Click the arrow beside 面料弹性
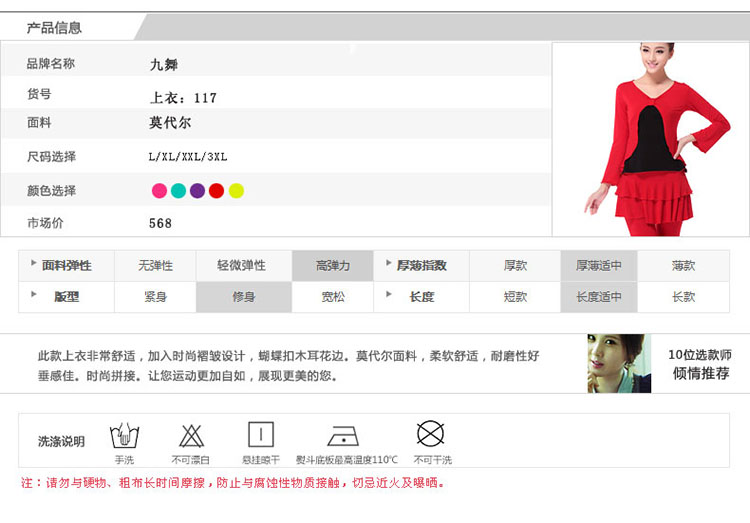750x523 pixels. (34, 264)
